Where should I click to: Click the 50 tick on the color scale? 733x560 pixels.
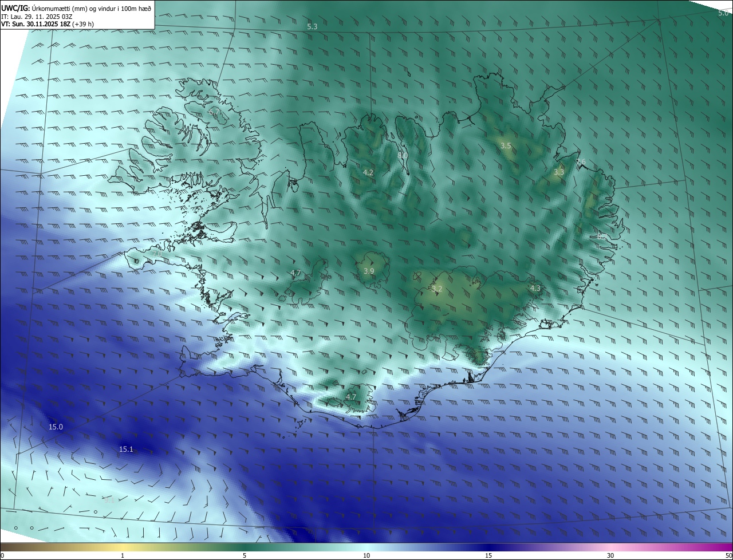click(728, 556)
